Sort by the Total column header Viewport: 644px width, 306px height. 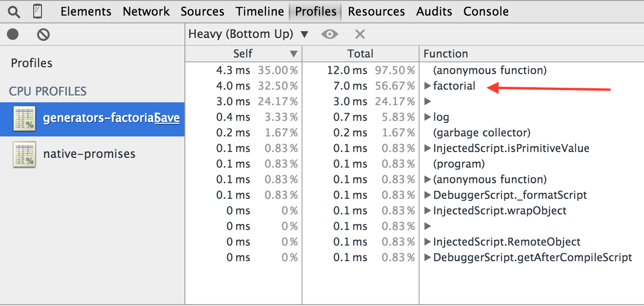[360, 54]
